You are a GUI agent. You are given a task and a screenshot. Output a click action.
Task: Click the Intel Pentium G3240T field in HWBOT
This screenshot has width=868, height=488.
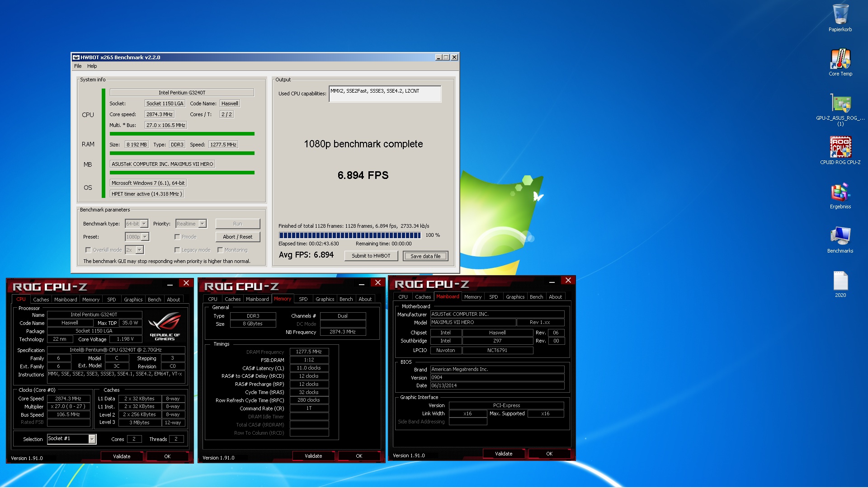pos(182,93)
